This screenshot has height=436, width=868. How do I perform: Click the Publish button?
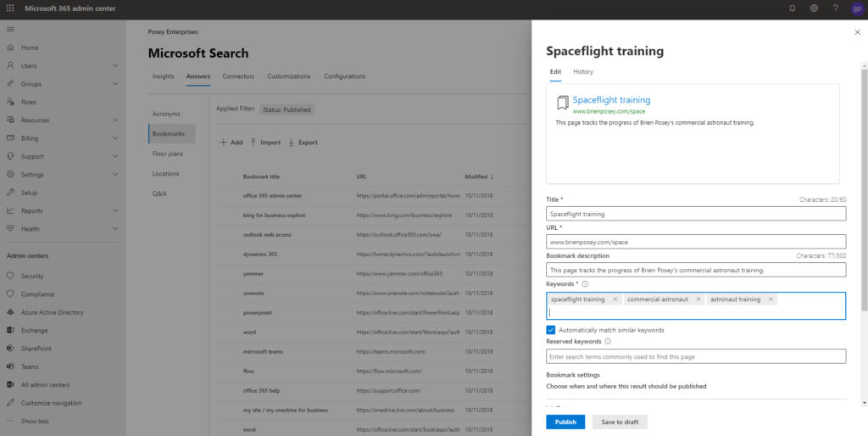coord(565,422)
